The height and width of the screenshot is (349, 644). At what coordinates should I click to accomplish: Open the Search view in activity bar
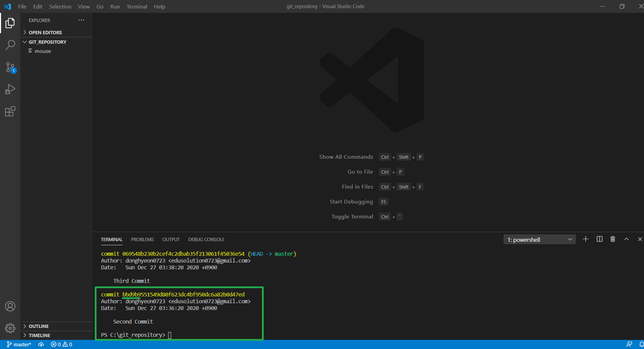(10, 45)
